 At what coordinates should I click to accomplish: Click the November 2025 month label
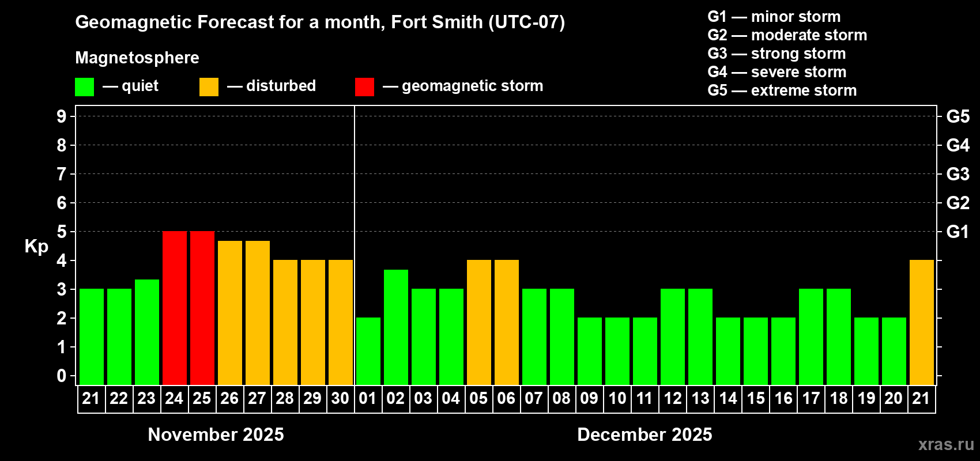(216, 434)
